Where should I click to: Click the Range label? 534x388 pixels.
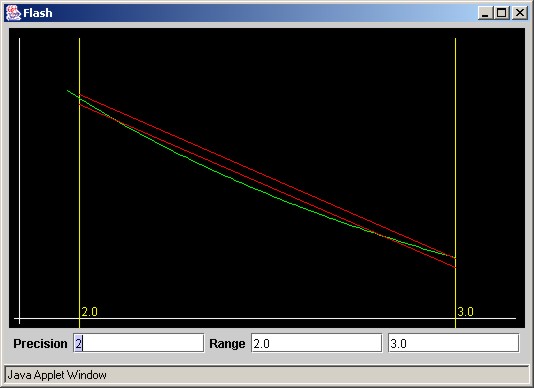(227, 343)
